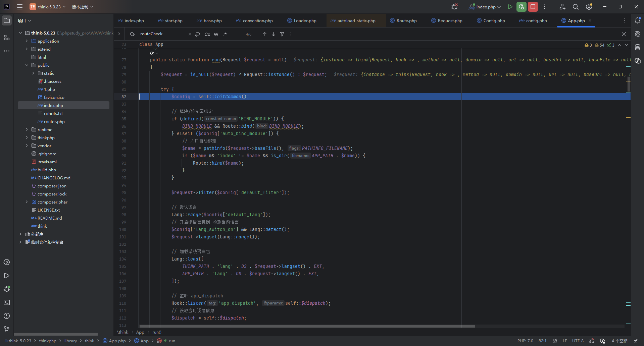Open the AI Assistant spiral icon
Screen dimensions: 644x346
[x=638, y=34]
